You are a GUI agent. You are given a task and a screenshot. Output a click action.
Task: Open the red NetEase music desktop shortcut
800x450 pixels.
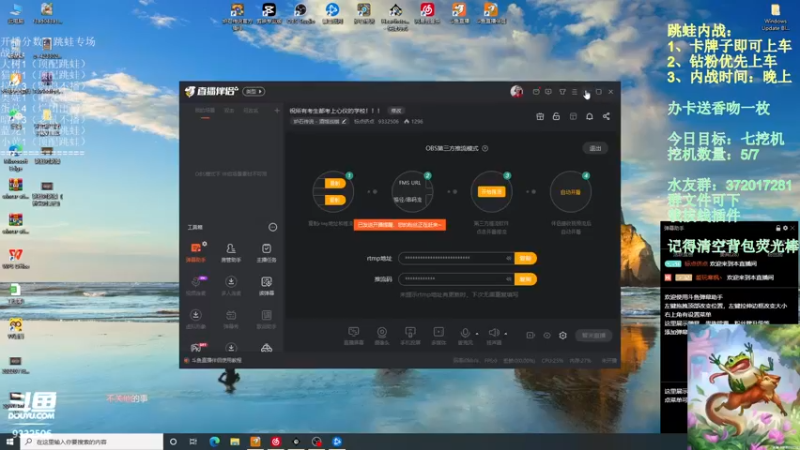click(428, 14)
